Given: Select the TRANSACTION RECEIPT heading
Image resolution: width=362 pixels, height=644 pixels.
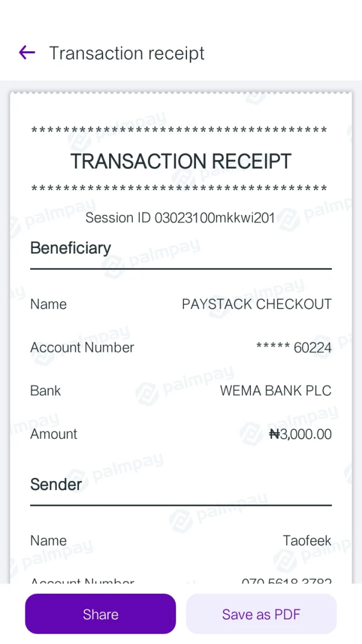Looking at the screenshot, I should [181, 162].
